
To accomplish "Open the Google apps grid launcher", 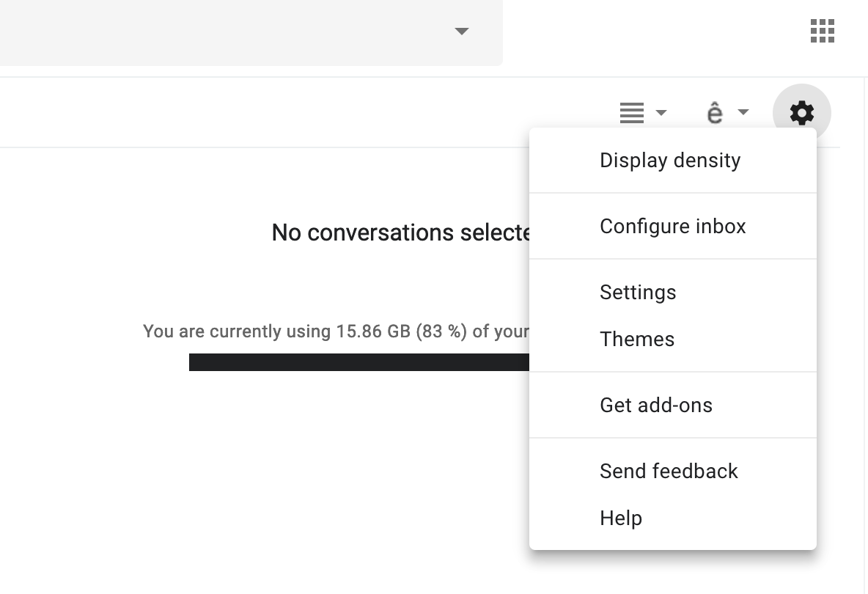I will click(x=822, y=32).
